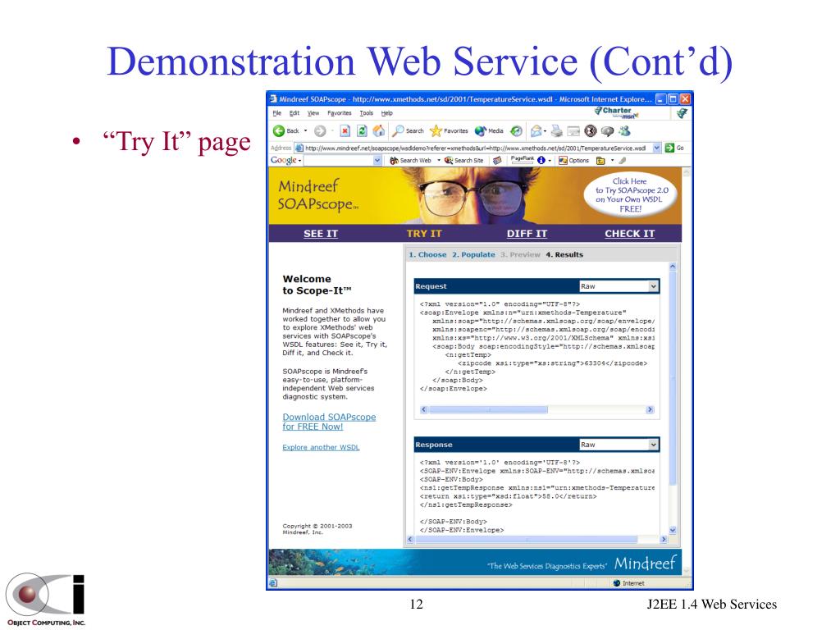This screenshot has height=630, width=840.
Task: Open the View menu
Action: 313,113
